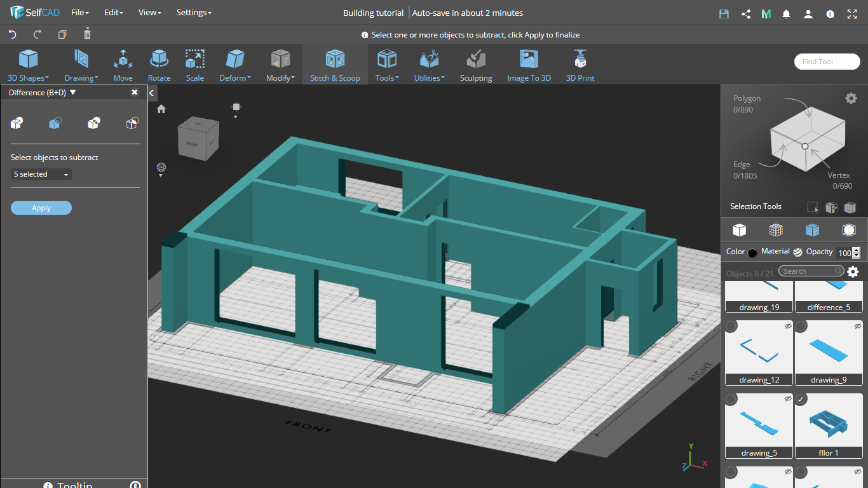Viewport: 868px width, 488px height.
Task: Click the view orientation cube
Action: pyautogui.click(x=198, y=138)
